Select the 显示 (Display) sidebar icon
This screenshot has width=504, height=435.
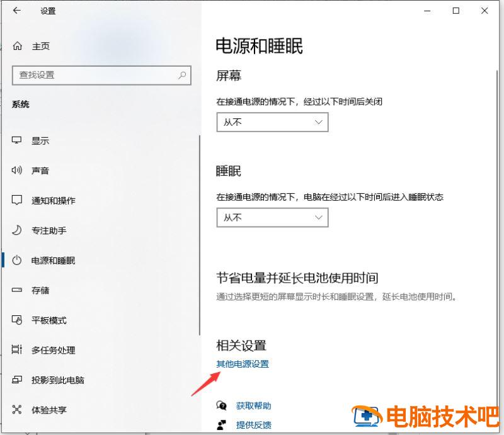[x=15, y=140]
